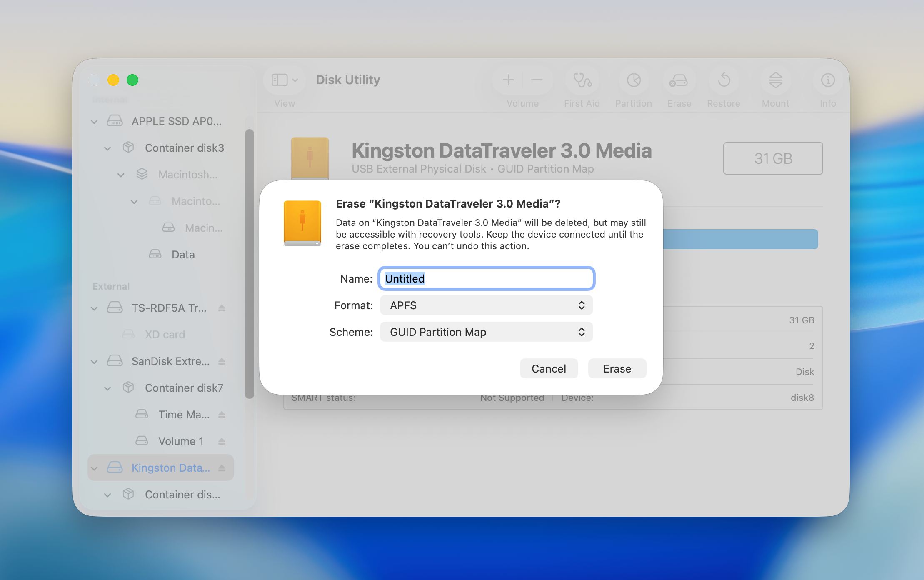Click the 31 GB capacity box
Image resolution: width=924 pixels, height=580 pixels.
click(x=773, y=158)
